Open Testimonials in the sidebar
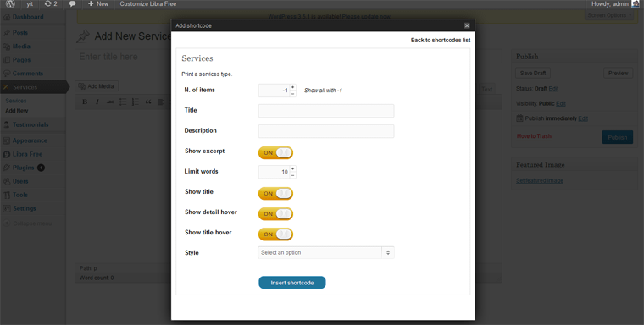This screenshot has height=325, width=644. (x=31, y=124)
